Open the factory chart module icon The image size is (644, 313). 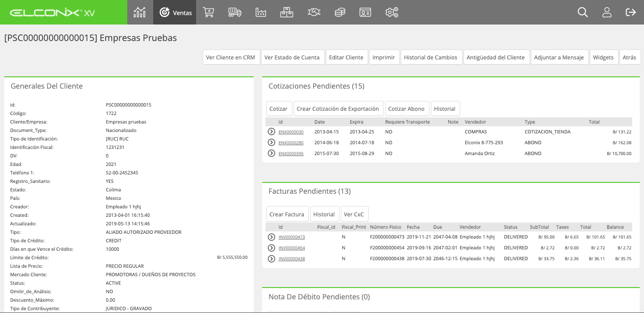pos(261,12)
